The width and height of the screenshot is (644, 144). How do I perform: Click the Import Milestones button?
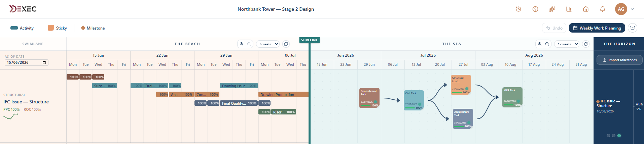click(619, 60)
